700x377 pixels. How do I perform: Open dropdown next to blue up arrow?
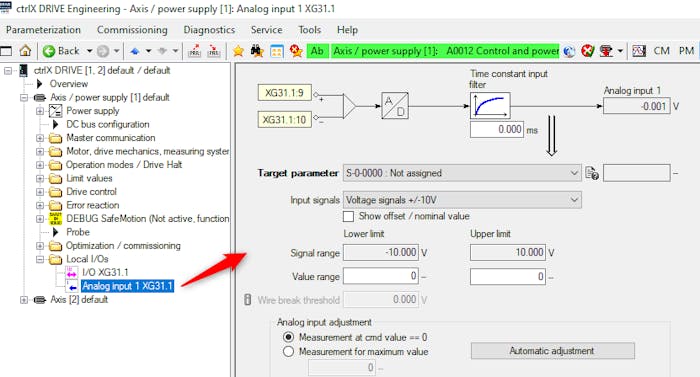tap(148, 51)
